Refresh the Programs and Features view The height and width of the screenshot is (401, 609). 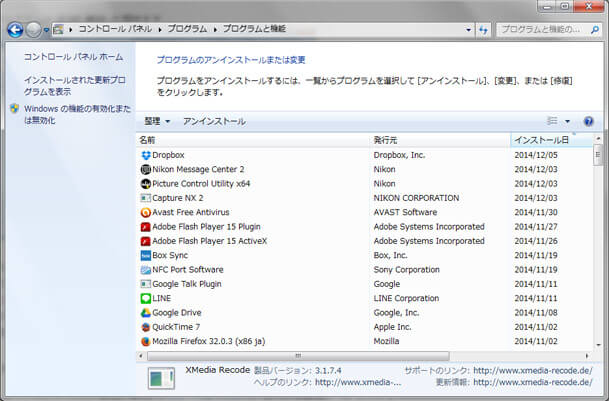pos(483,30)
